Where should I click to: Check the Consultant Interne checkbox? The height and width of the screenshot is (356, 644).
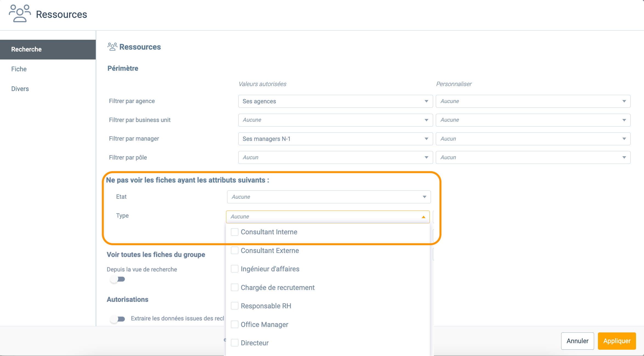[235, 232]
